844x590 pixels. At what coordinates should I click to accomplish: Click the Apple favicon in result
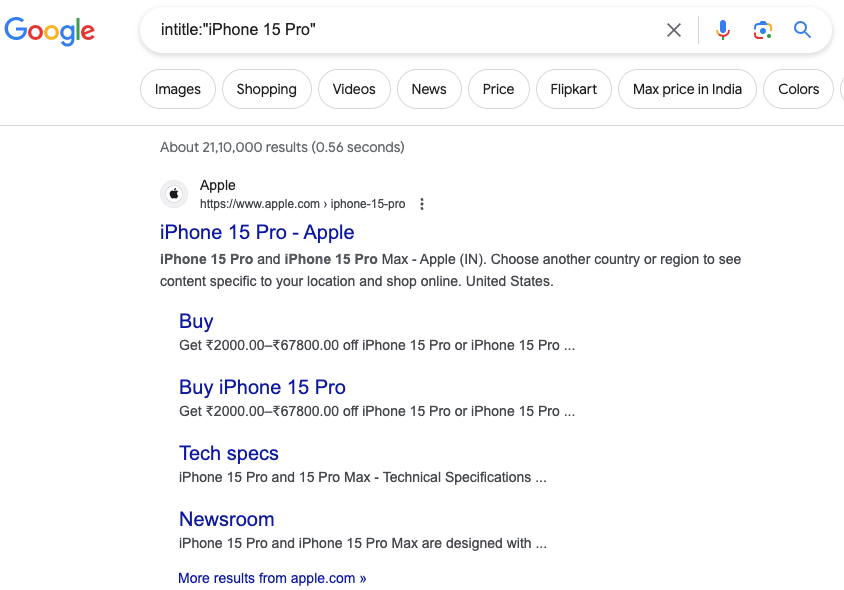(174, 194)
